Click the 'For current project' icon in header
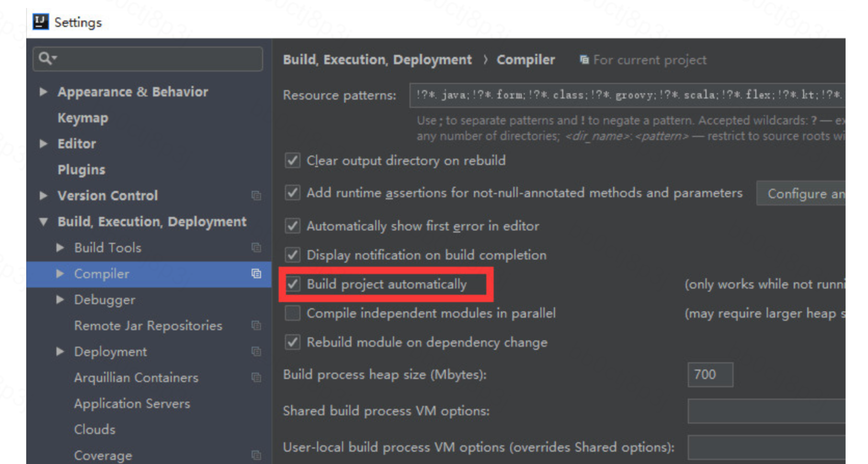 tap(584, 60)
